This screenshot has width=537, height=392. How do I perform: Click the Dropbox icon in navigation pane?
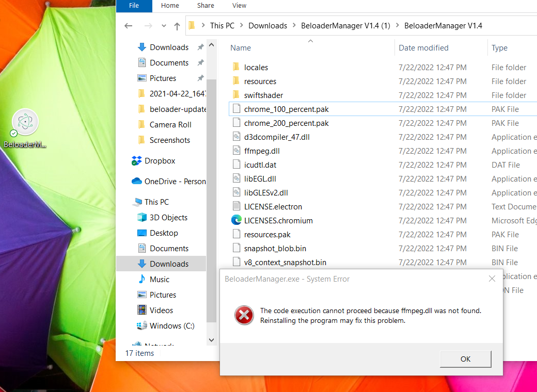click(x=137, y=161)
